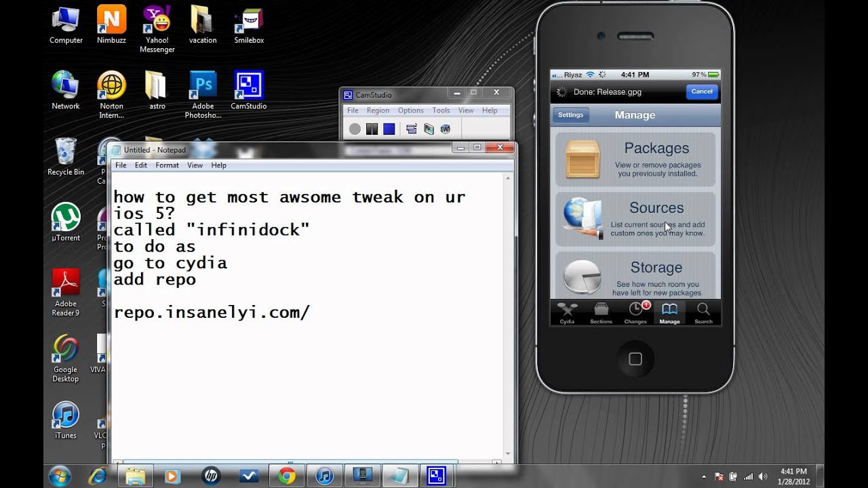Click the CamStudio Record button
Screen dimensions: 868x488
click(x=355, y=129)
